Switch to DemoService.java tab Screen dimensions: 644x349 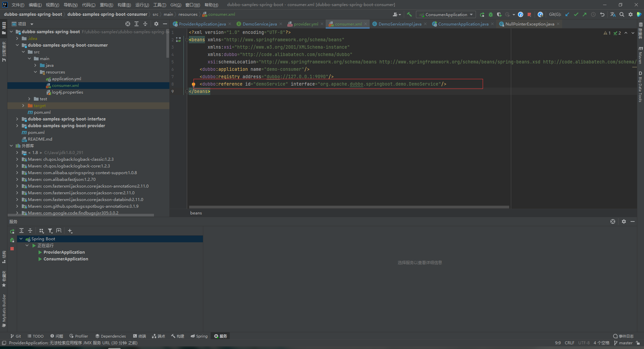point(260,24)
